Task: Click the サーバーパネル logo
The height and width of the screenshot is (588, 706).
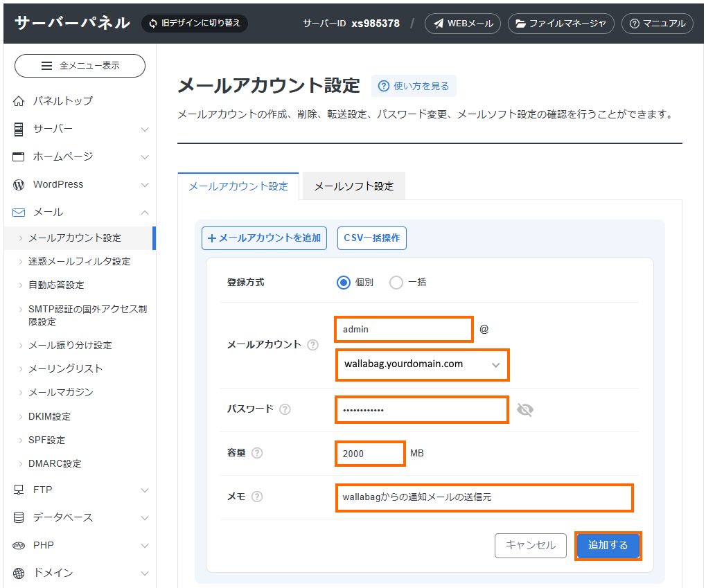Action: click(x=73, y=23)
